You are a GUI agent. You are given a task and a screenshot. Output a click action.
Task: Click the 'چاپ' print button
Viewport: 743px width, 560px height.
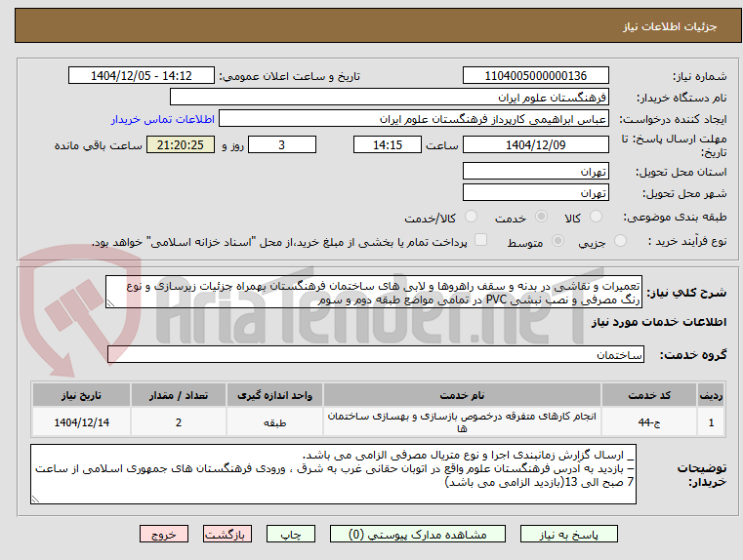(291, 534)
